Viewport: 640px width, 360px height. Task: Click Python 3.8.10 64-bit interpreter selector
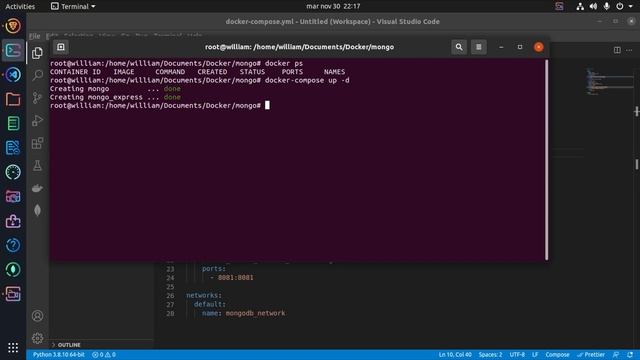tap(59, 355)
